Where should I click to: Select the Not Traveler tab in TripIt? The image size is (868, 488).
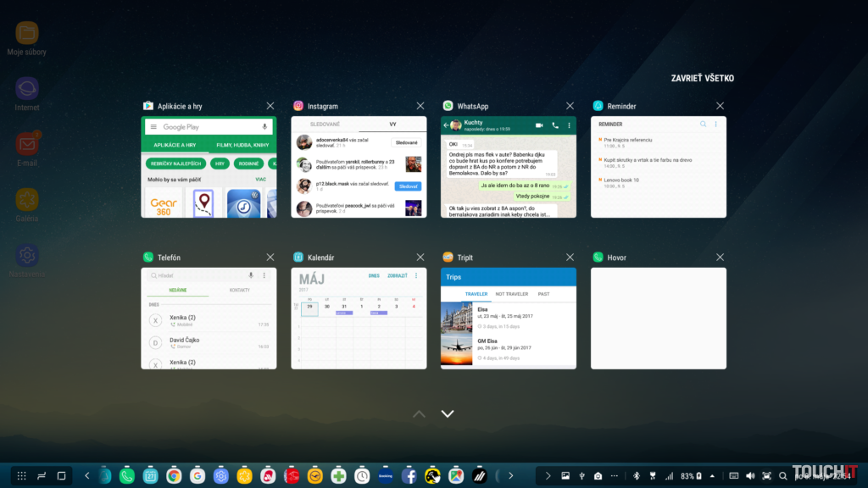coord(512,294)
